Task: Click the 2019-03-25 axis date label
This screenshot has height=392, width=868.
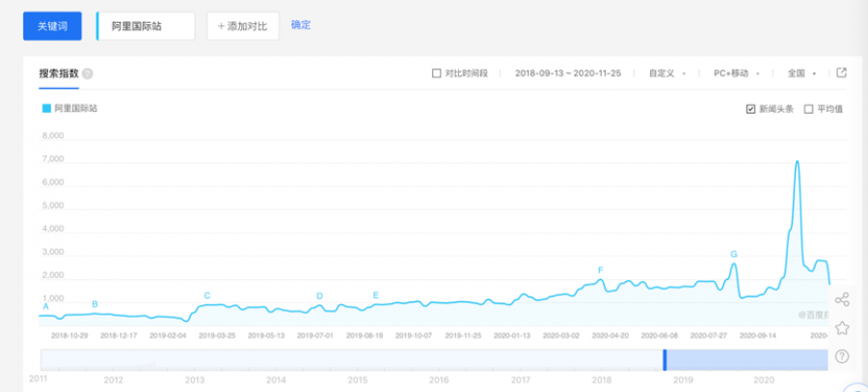Action: pos(217,335)
